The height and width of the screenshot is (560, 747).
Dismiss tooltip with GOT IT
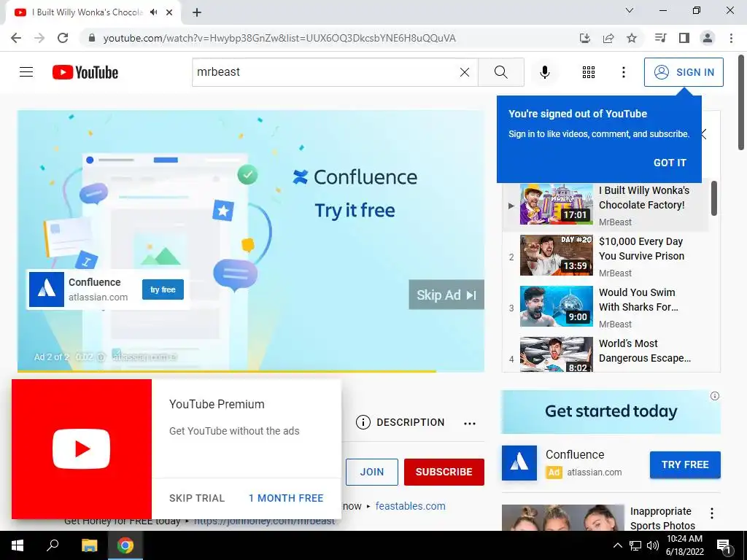pos(670,163)
